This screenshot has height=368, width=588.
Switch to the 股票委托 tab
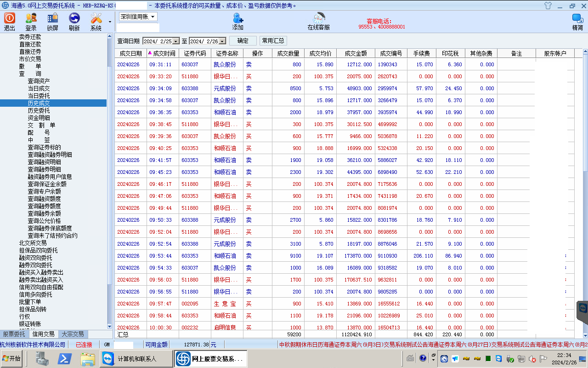coord(14,334)
